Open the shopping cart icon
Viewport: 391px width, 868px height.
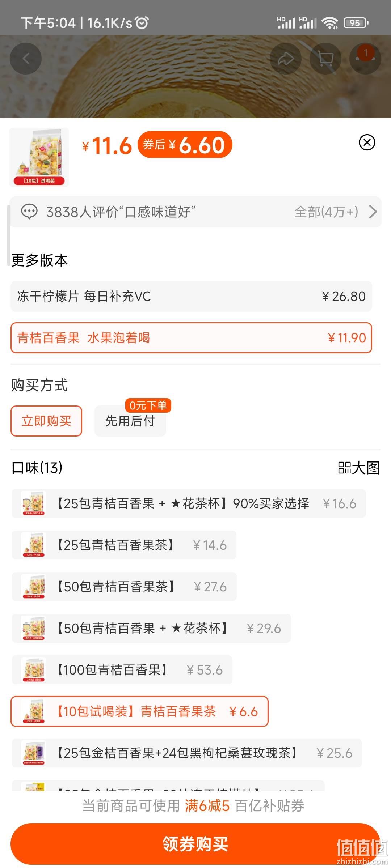[x=325, y=59]
